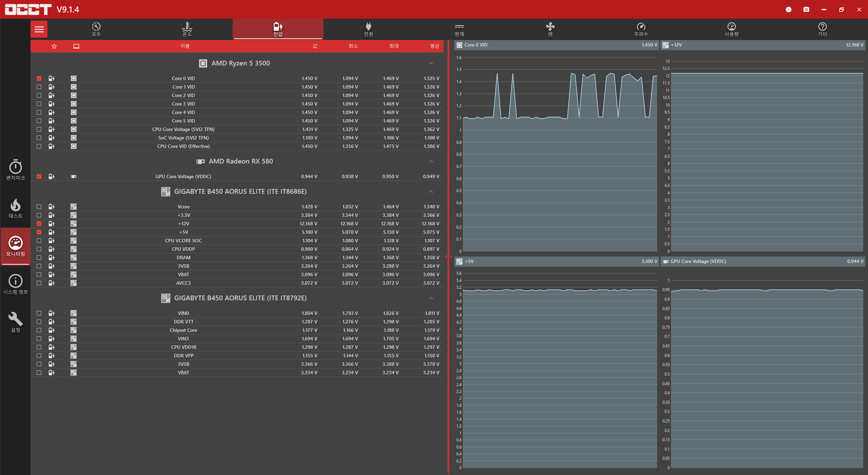Collapse the AMD Ryzen 5 3500 group

(431, 63)
